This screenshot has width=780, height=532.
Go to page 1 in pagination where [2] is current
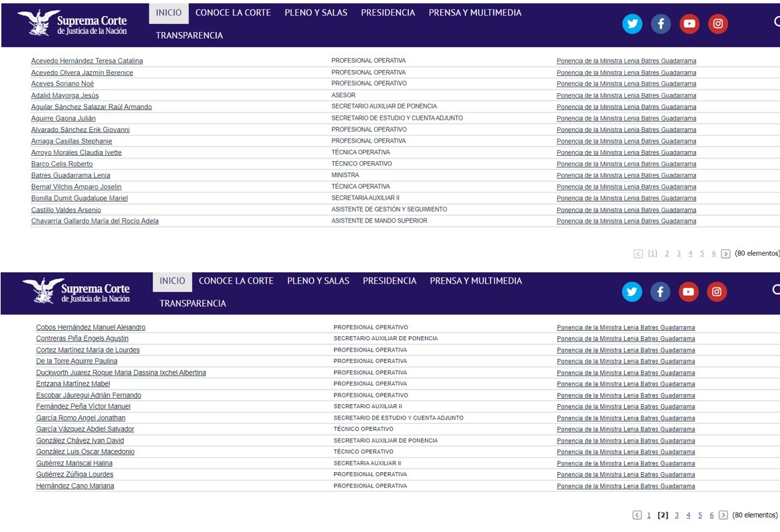pos(649,515)
